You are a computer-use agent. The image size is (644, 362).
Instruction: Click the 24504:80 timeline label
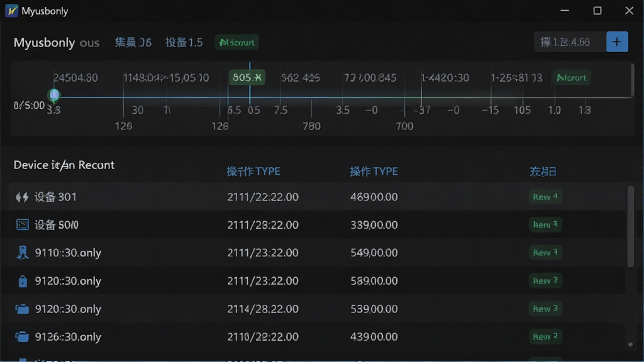tap(75, 77)
